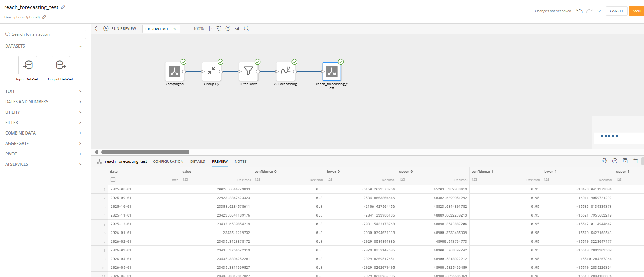
Task: Open the 10K row limit dropdown
Action: [161, 29]
